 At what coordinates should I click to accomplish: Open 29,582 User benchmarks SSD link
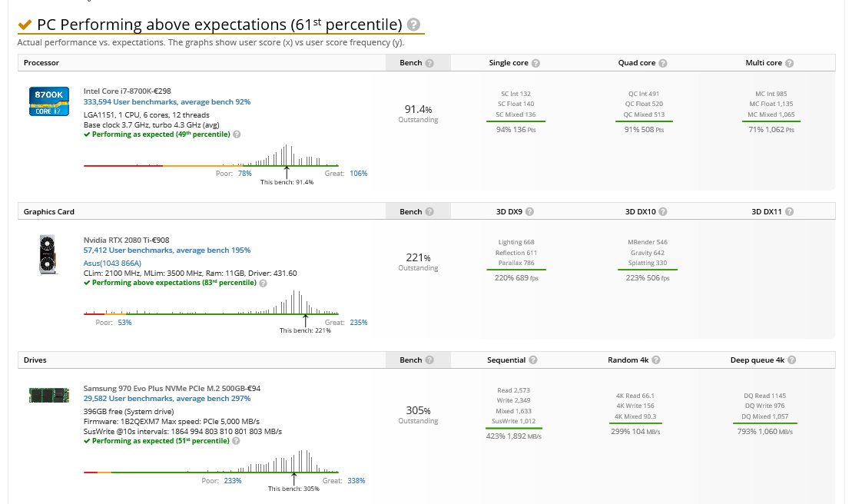coord(167,399)
